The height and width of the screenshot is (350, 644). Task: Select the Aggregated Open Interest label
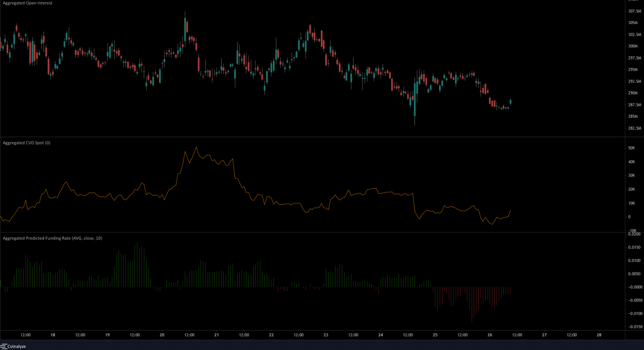tap(28, 3)
